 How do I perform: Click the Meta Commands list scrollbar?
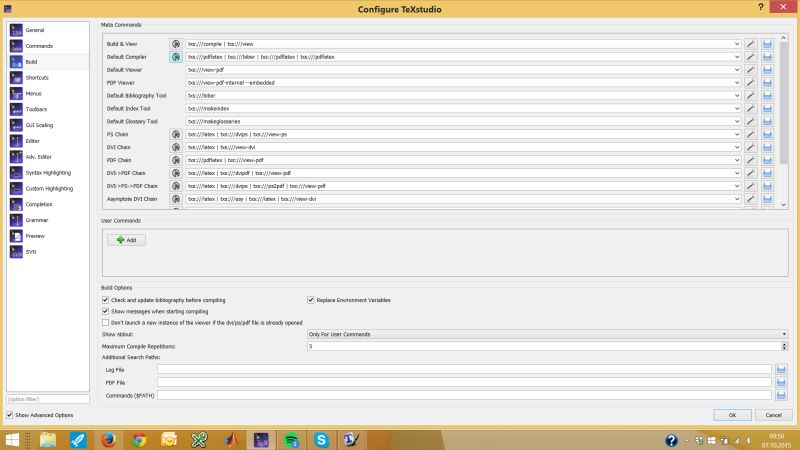tap(784, 105)
